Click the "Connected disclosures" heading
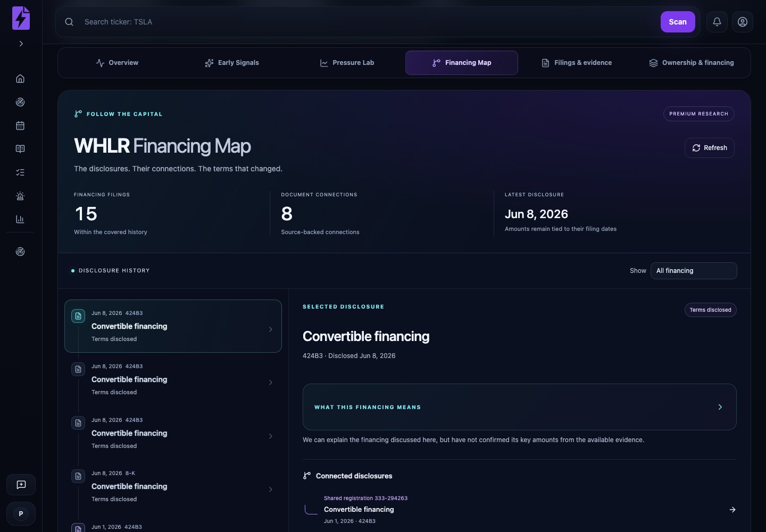766x532 pixels. pos(354,476)
